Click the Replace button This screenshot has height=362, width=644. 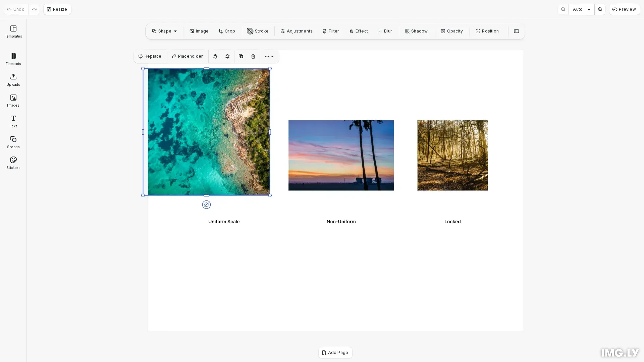click(150, 56)
